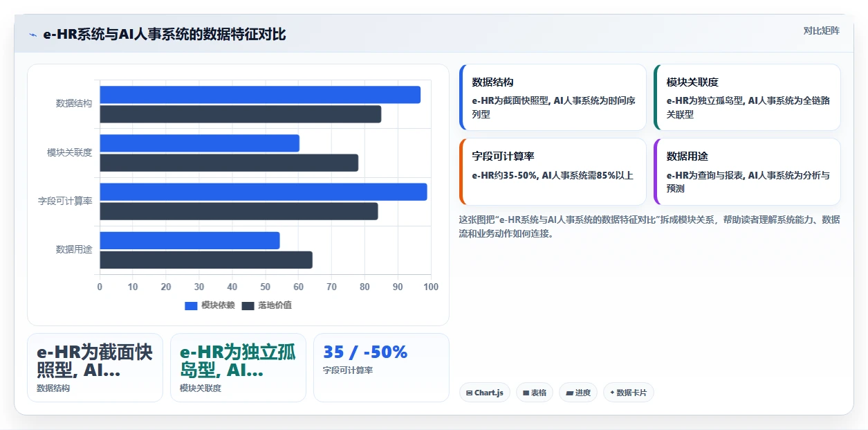
Task: Click the blue 字段可计算率 bar
Action: [x=264, y=192]
